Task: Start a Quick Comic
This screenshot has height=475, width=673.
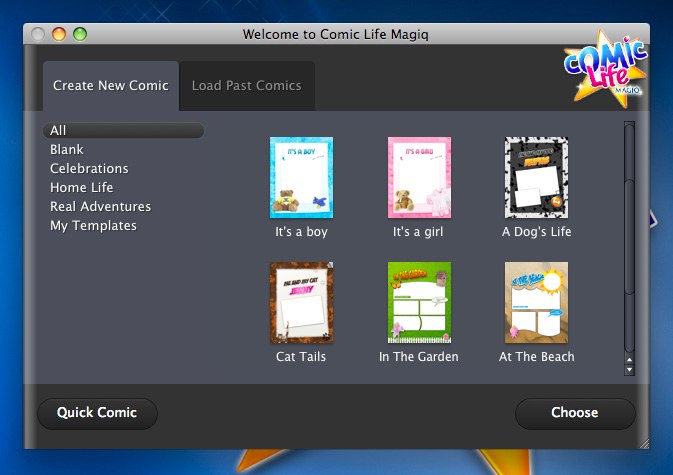Action: tap(97, 413)
